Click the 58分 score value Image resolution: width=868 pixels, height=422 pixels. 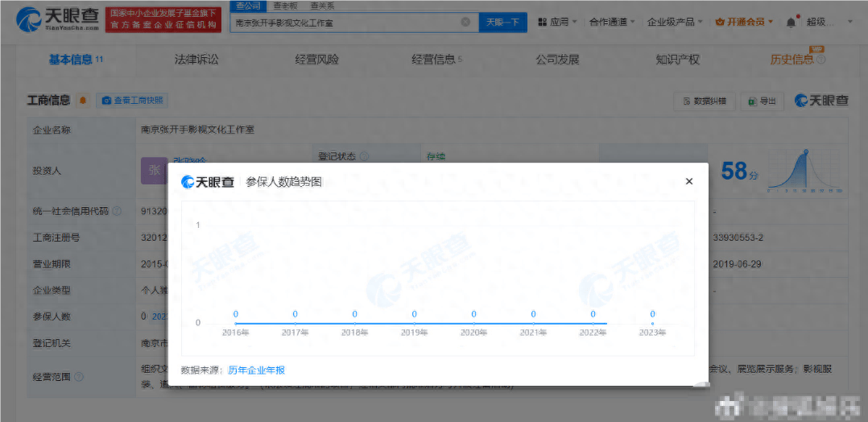pyautogui.click(x=740, y=172)
